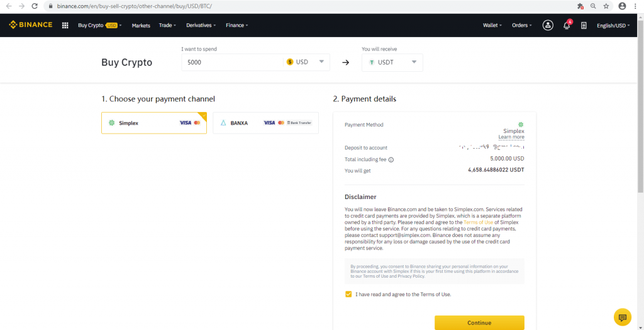644x330 pixels.
Task: Click the Simplex Learn more link
Action: coord(511,137)
